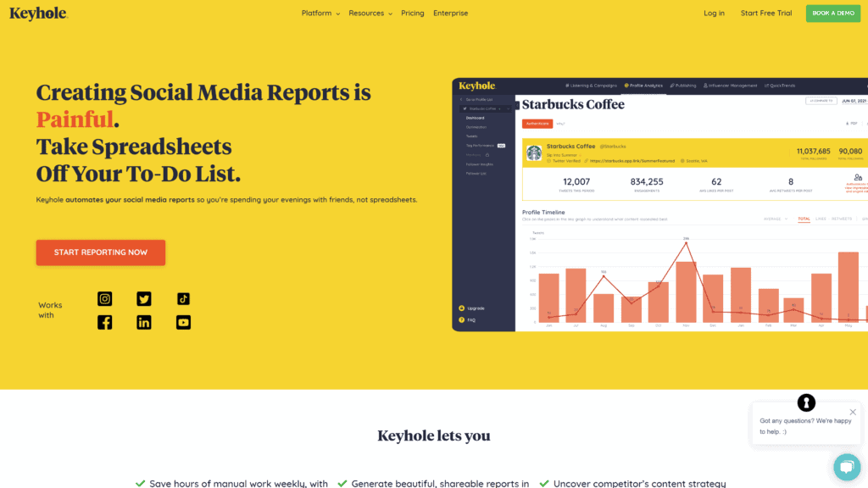The width and height of the screenshot is (868, 488).
Task: Click "Save hours of manual work weekly" text
Action: pyautogui.click(x=231, y=483)
